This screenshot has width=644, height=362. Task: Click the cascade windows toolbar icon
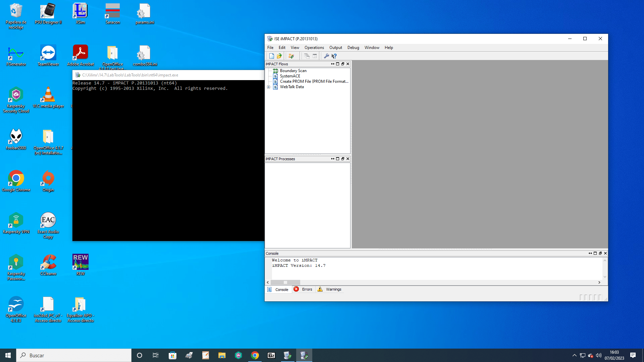pyautogui.click(x=307, y=56)
